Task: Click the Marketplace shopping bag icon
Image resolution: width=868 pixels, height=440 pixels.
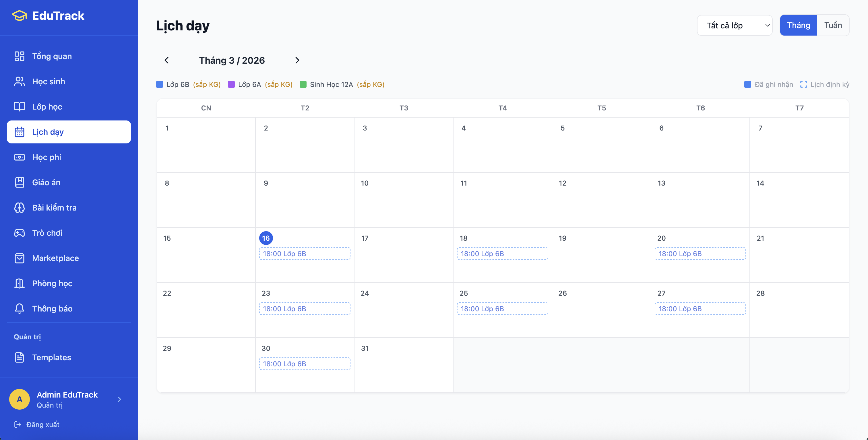Action: pyautogui.click(x=19, y=258)
